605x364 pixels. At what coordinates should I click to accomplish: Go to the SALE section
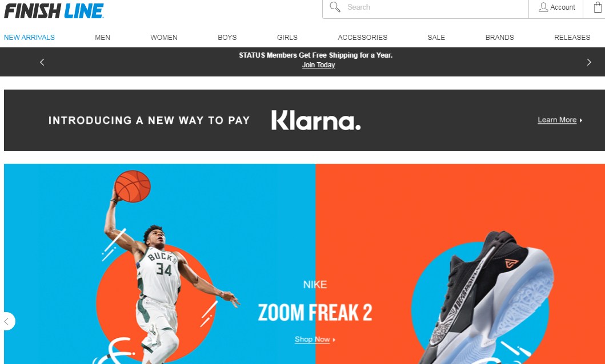(x=436, y=37)
